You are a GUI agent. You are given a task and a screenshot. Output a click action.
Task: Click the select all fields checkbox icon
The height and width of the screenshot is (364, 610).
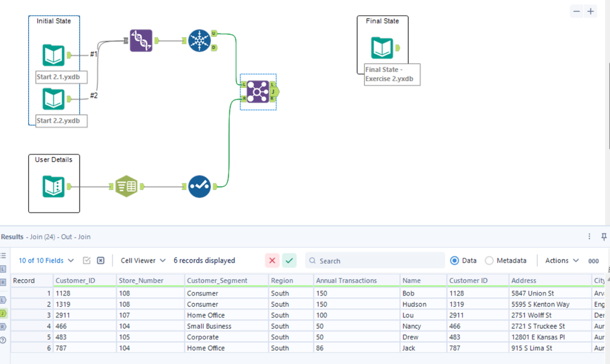[x=87, y=261]
